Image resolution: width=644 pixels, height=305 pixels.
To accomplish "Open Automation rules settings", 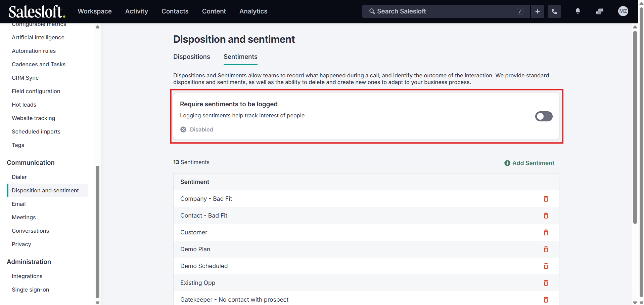I will [34, 51].
